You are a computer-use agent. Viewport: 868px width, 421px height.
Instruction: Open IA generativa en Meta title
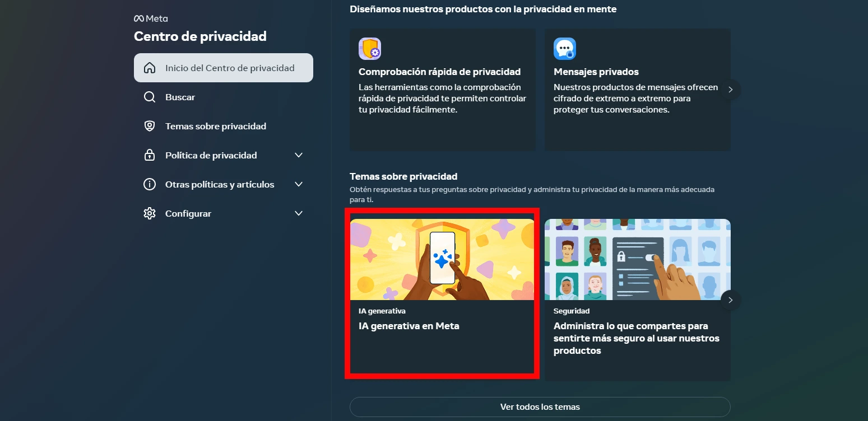click(x=409, y=326)
